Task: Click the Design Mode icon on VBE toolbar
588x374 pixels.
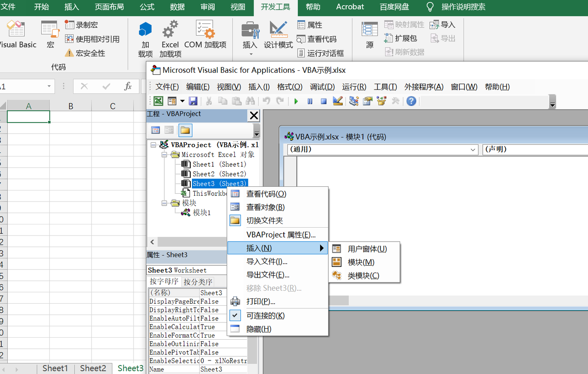Action: (x=337, y=101)
